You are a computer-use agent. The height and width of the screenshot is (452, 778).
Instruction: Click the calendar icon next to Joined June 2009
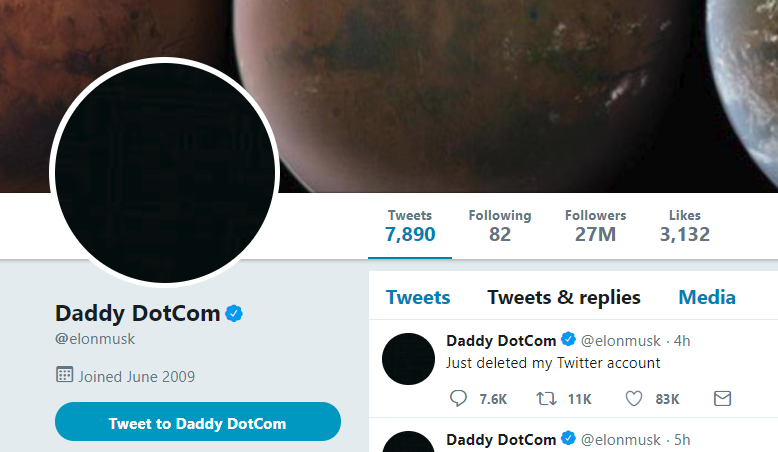point(65,375)
